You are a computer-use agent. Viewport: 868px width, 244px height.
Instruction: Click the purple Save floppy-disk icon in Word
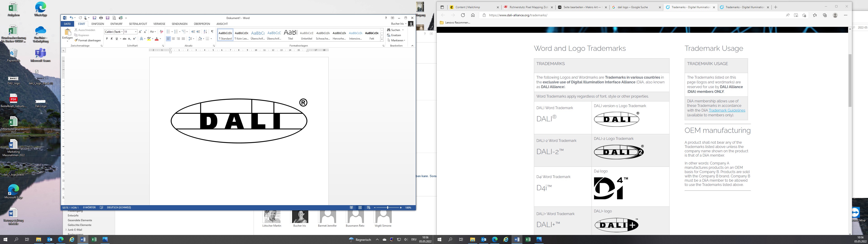[108, 18]
